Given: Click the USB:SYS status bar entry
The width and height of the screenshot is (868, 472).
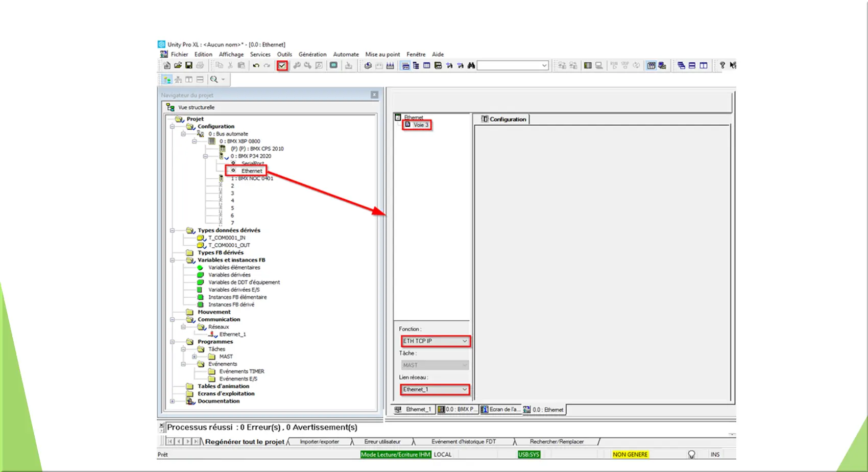Looking at the screenshot, I should point(528,454).
